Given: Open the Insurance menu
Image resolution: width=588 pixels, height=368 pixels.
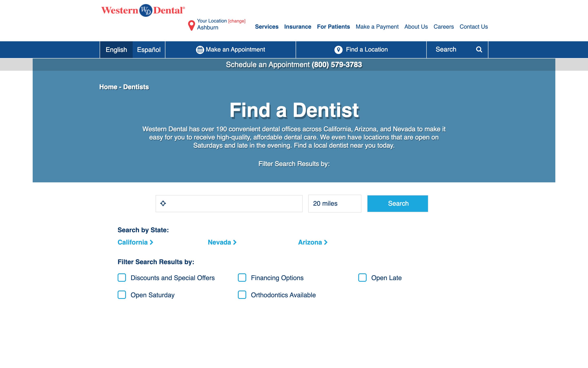Looking at the screenshot, I should point(298,27).
